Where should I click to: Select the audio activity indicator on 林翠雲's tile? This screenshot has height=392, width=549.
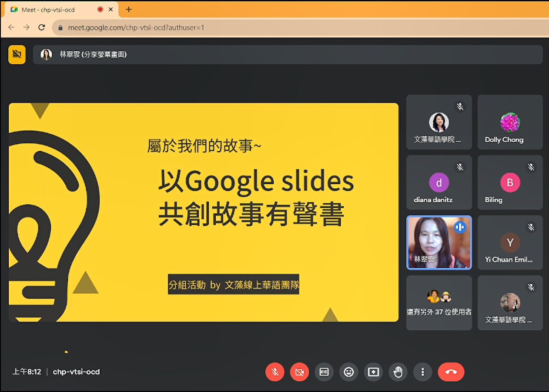pos(460,227)
